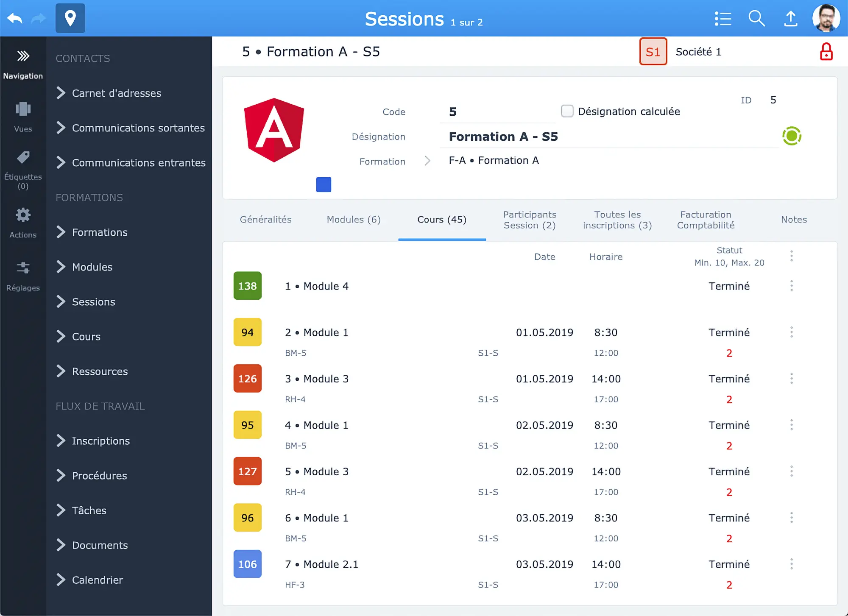848x616 pixels.
Task: Switch to Participants Session (2) tab
Action: tap(530, 220)
